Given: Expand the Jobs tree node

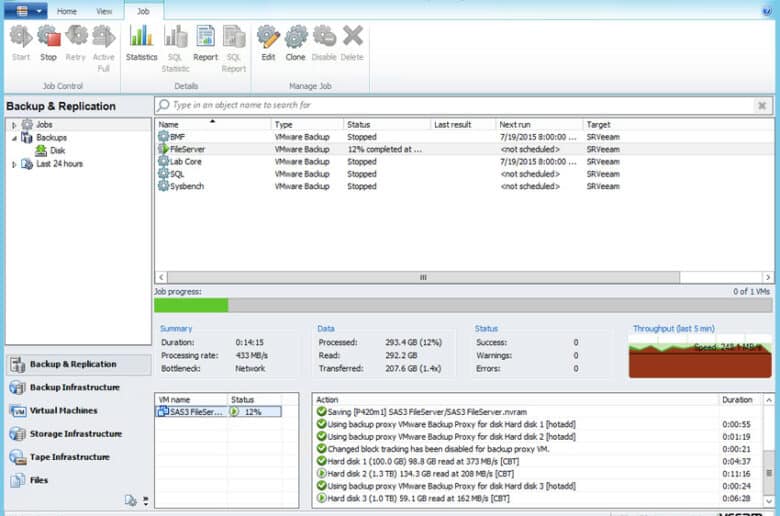Looking at the screenshot, I should (14, 125).
